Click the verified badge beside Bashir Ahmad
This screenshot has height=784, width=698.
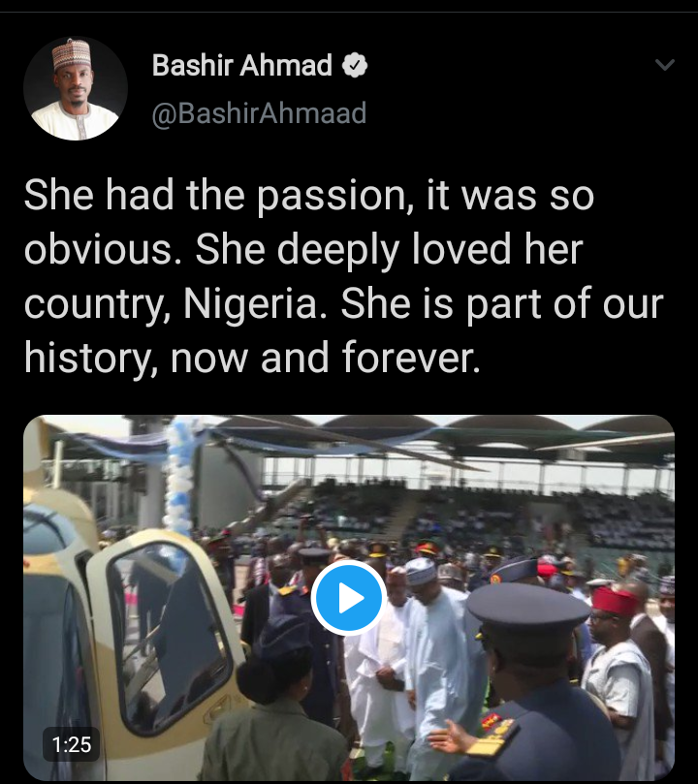pos(356,67)
